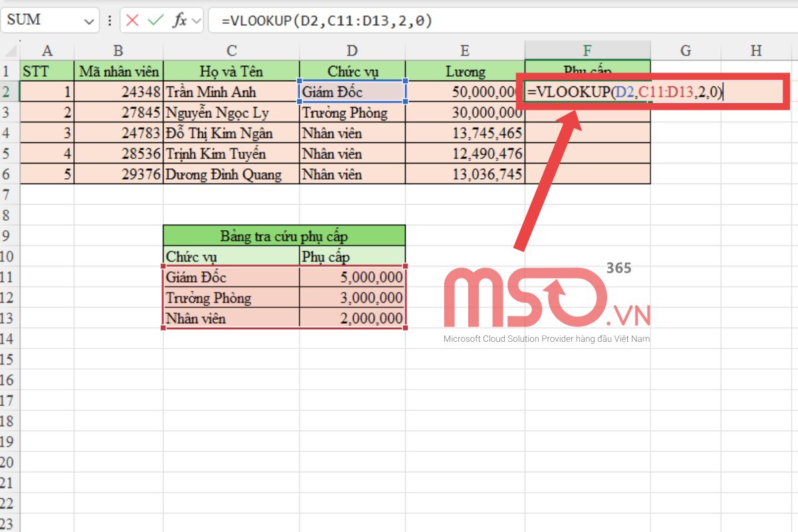
Task: Click in the formula bar VLOOKUP text
Action: pos(327,21)
